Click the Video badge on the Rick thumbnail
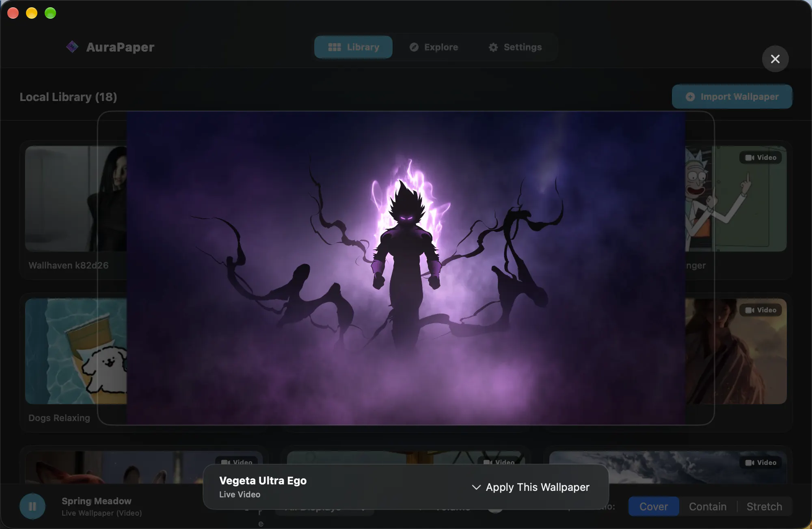This screenshot has height=529, width=812. pos(760,157)
